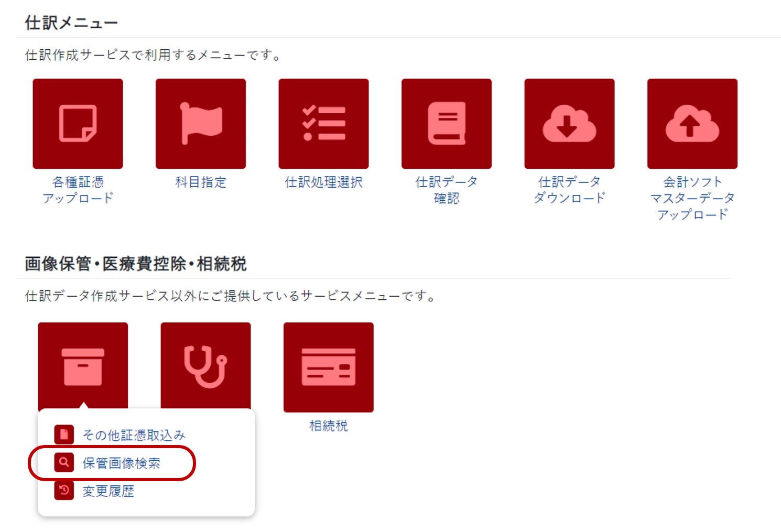
Task: Click the 会計ソフトマスターデータアップロード text link
Action: [x=692, y=198]
